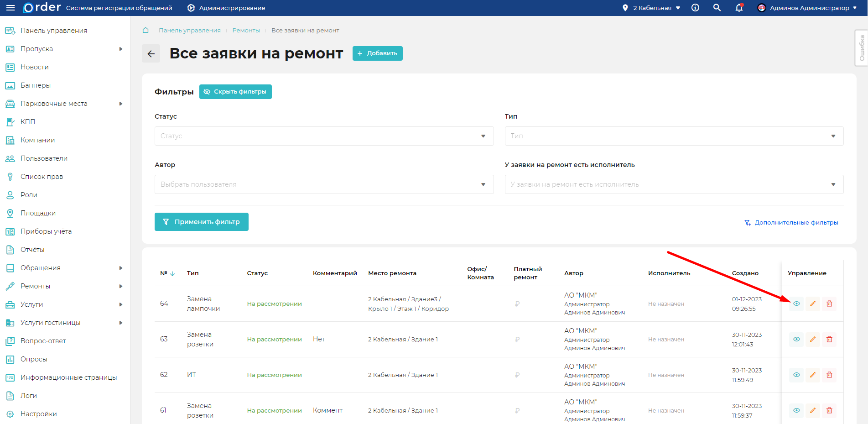
Task: Delete request 63 with the trash icon
Action: pyautogui.click(x=829, y=339)
